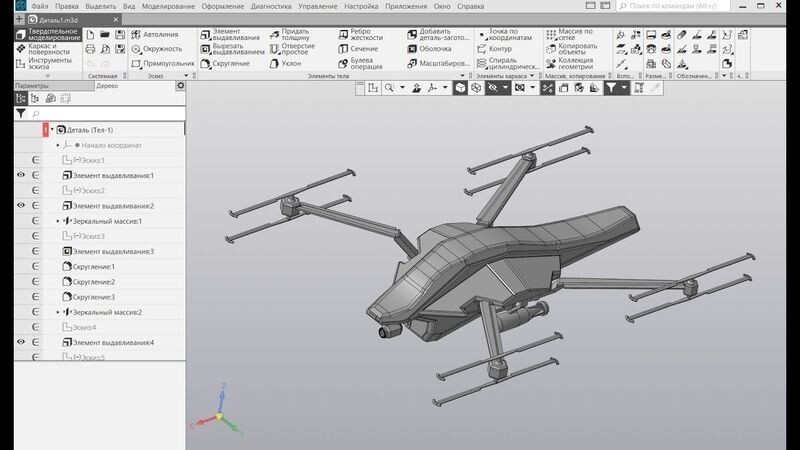Open dropdown beside view filter funnel
The width and height of the screenshot is (800, 450).
pos(623,88)
